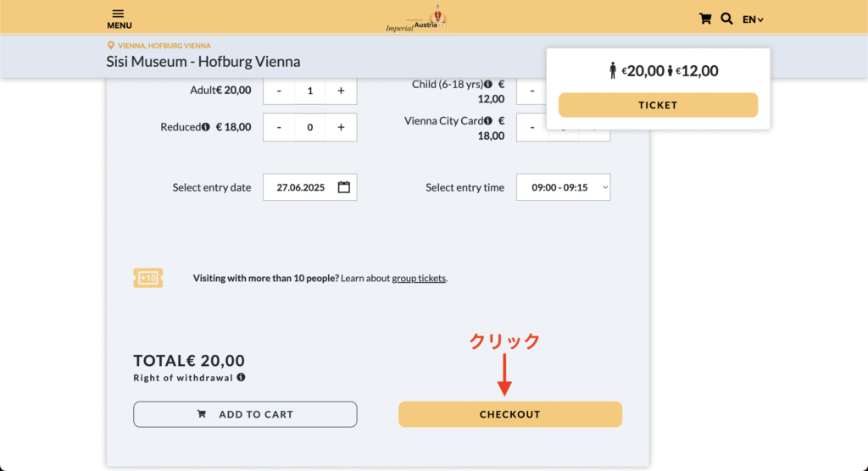Image resolution: width=868 pixels, height=471 pixels.
Task: Expand the entry time 09:00 - 09:15 dropdown
Action: 563,187
